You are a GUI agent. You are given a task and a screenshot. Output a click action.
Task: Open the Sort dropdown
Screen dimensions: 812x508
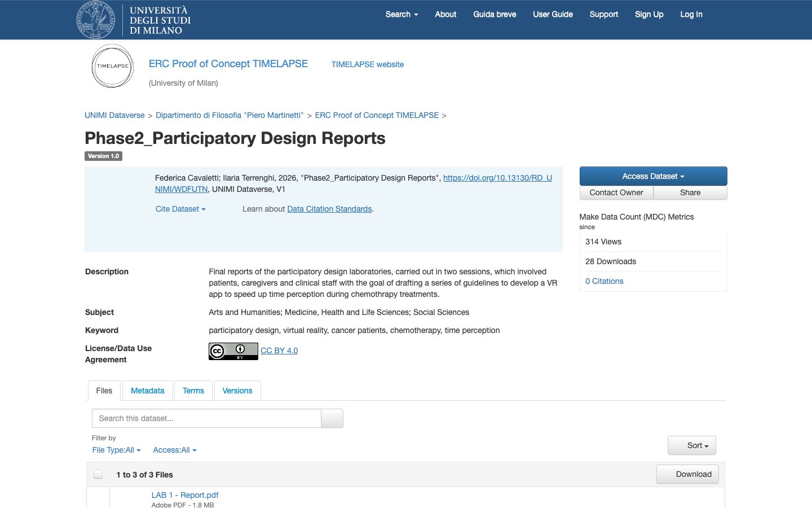pos(692,445)
